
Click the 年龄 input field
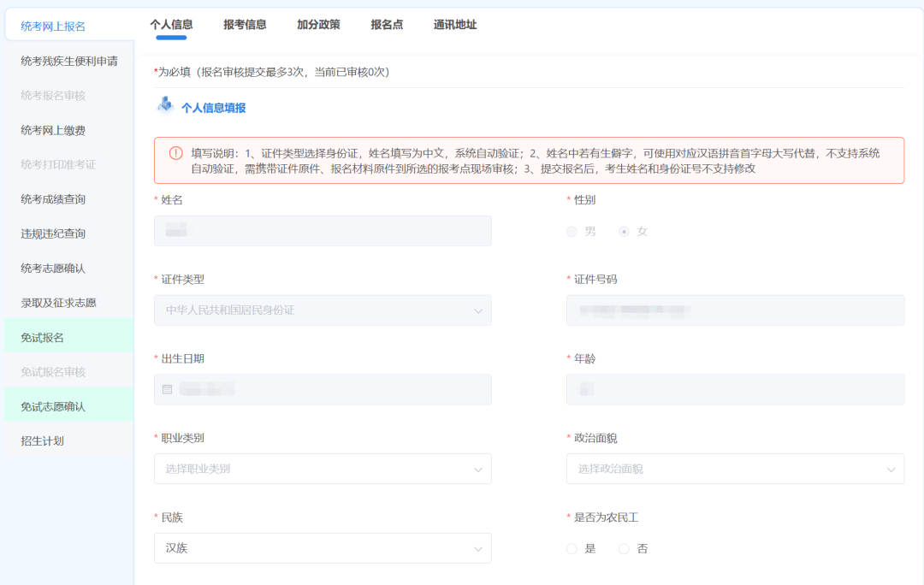click(x=735, y=389)
